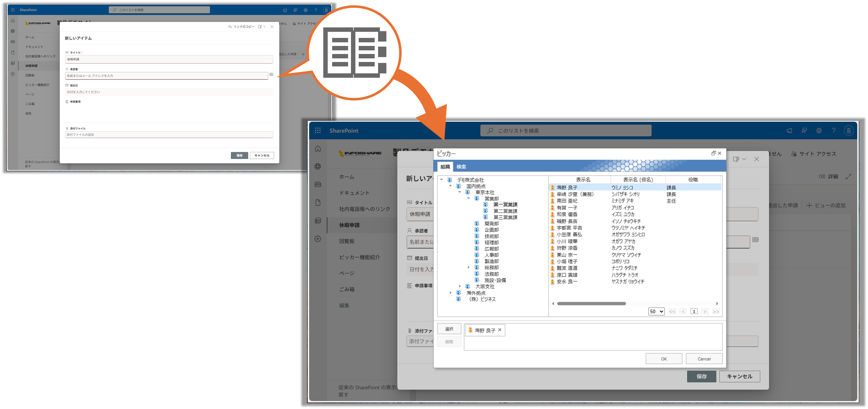
Task: Open the page size dropdown showing 50
Action: click(656, 311)
